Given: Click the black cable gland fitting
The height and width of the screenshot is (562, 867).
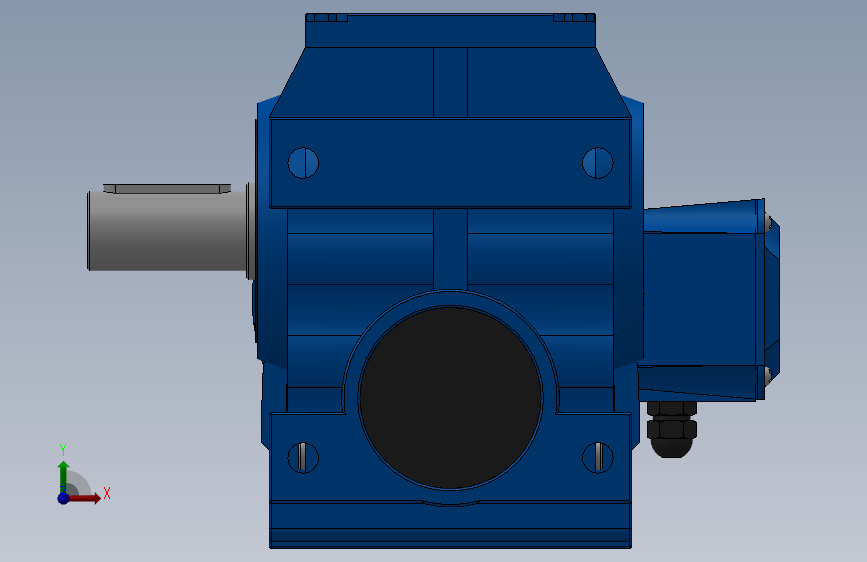Looking at the screenshot, I should [672, 430].
